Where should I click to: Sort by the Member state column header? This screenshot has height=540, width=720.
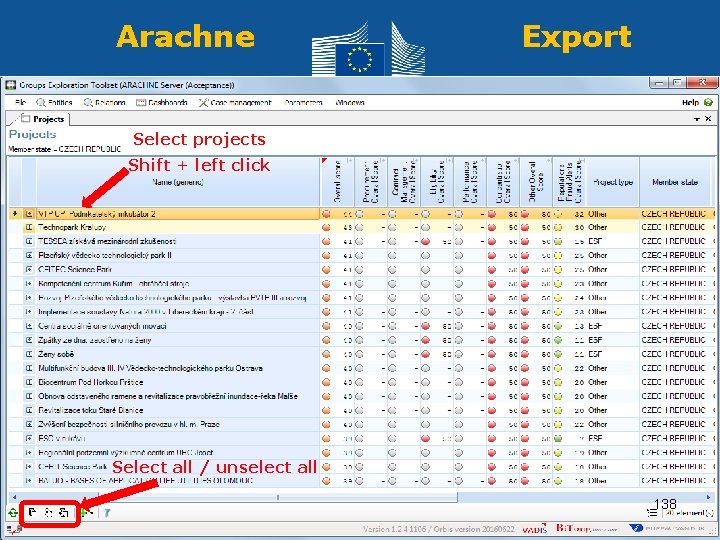point(675,182)
